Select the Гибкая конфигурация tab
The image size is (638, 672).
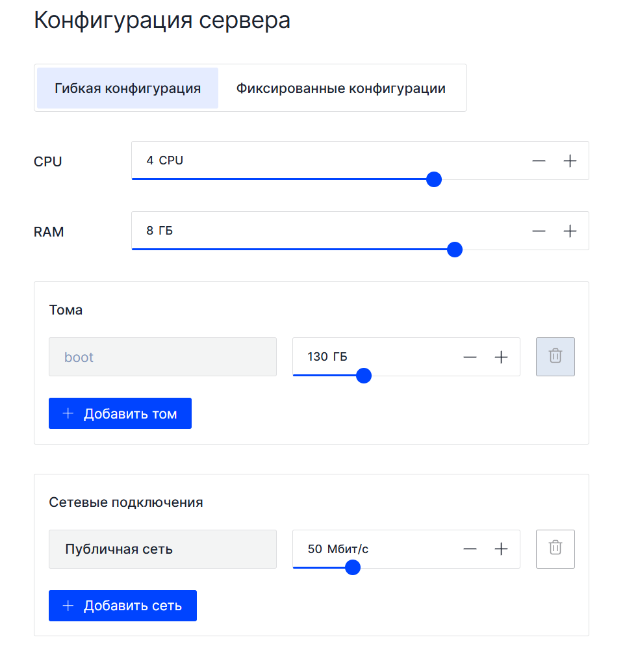[128, 88]
